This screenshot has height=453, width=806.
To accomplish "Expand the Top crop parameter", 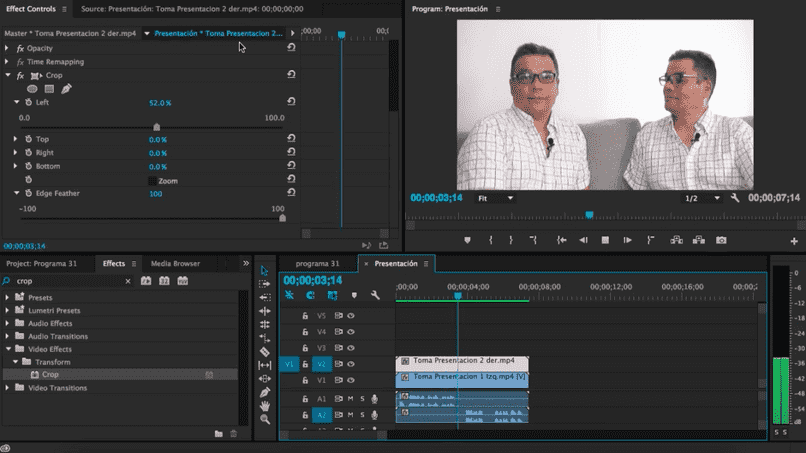I will 15,139.
